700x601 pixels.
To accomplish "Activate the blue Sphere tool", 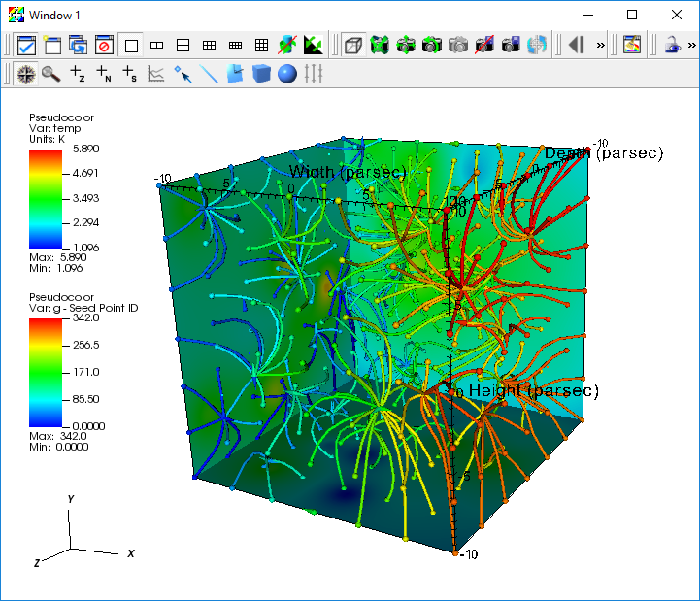I will (286, 74).
